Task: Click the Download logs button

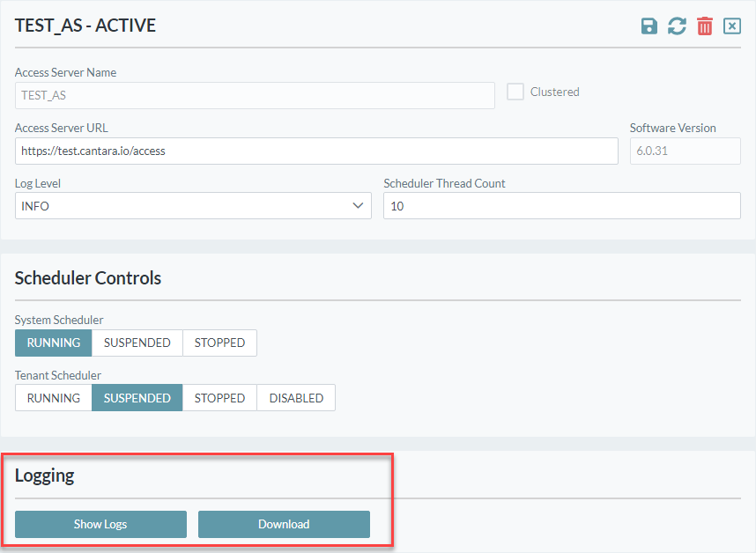Action: [x=284, y=524]
